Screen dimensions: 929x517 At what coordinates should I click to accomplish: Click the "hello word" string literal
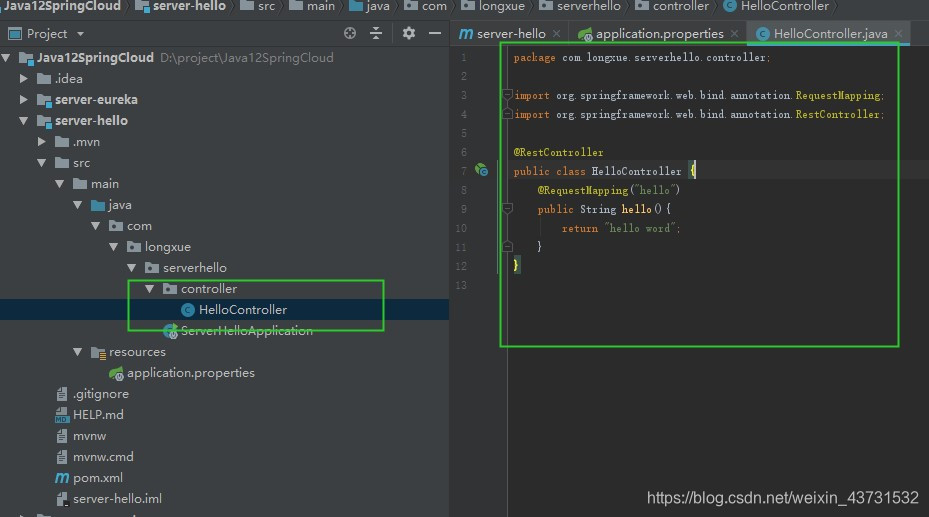[x=642, y=228]
